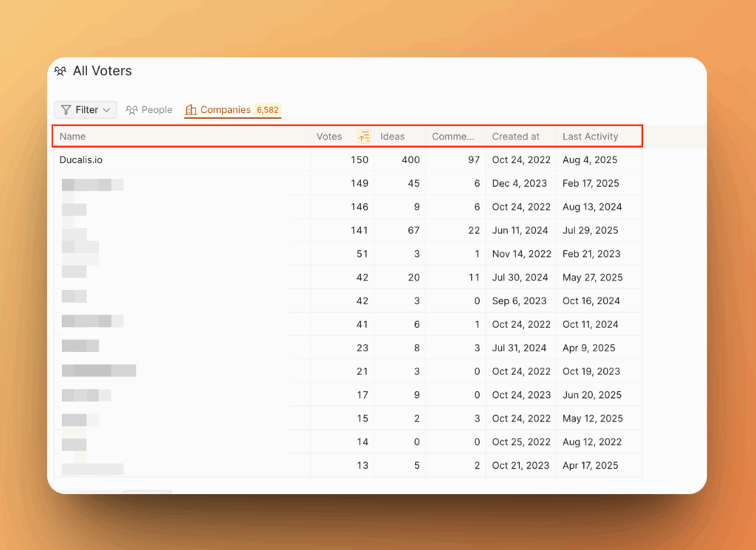Click the Jul 29, 2025 last activity cell
The height and width of the screenshot is (550, 756).
click(590, 230)
